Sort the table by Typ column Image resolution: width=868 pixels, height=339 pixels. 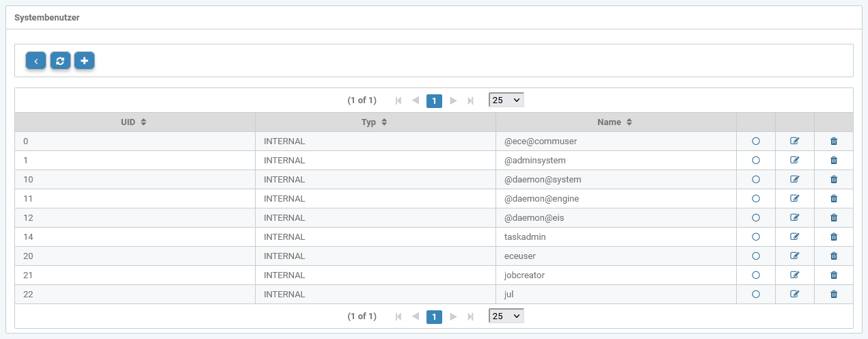pos(375,122)
